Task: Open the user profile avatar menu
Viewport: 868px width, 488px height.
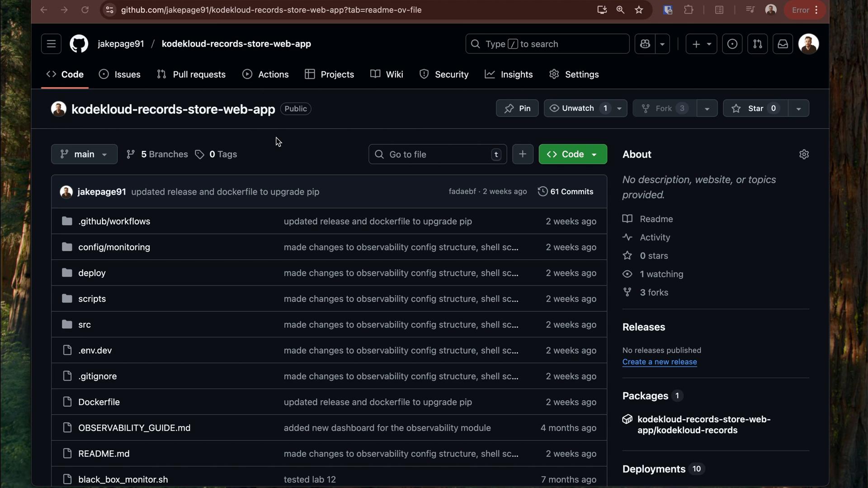Action: point(808,44)
